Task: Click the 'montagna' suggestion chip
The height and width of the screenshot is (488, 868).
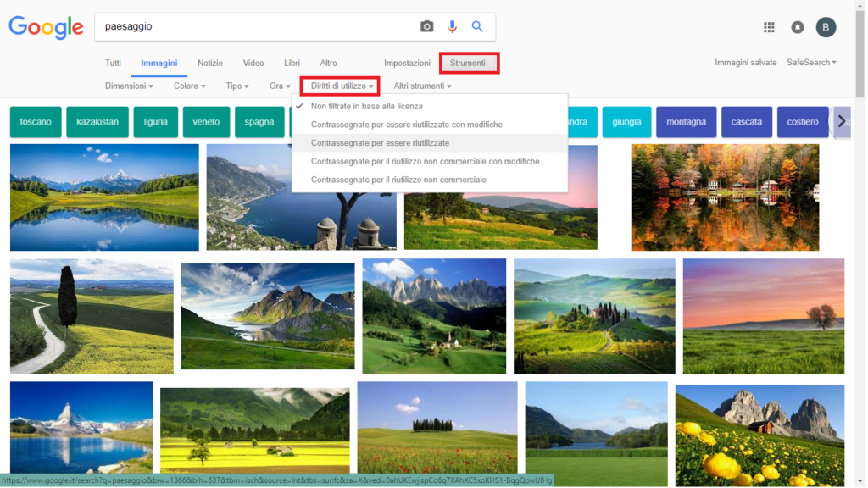Action: tap(686, 122)
